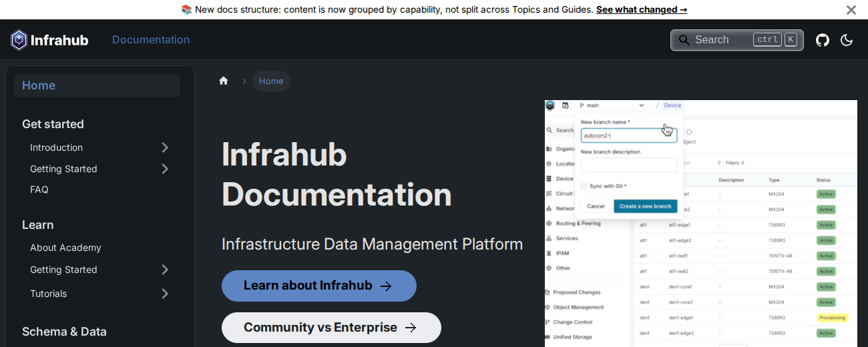Click the Search box in the header
868x347 pixels.
click(x=737, y=40)
